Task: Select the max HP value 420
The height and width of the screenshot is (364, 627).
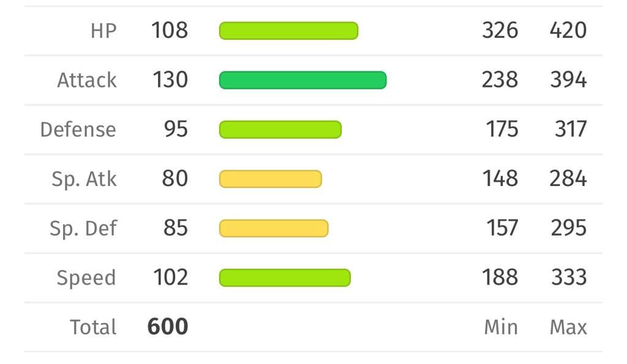Action: pyautogui.click(x=568, y=31)
